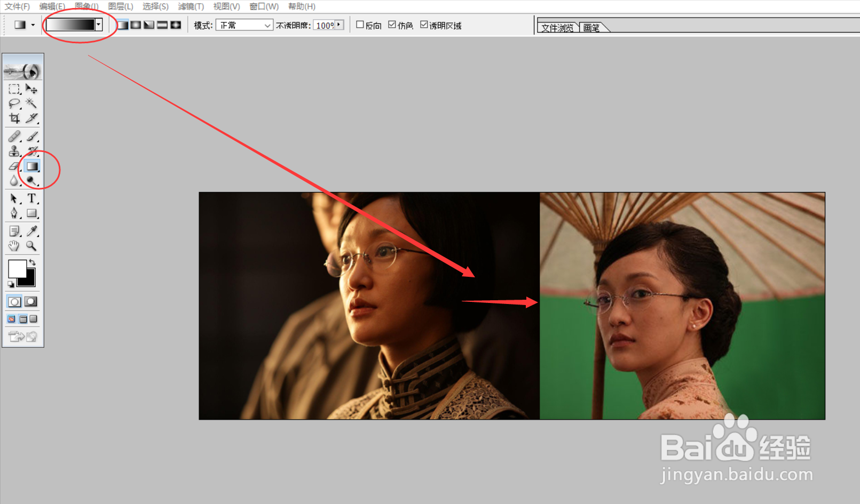Viewport: 860px width, 504px height.
Task: Swap foreground and background colors
Action: [x=33, y=262]
